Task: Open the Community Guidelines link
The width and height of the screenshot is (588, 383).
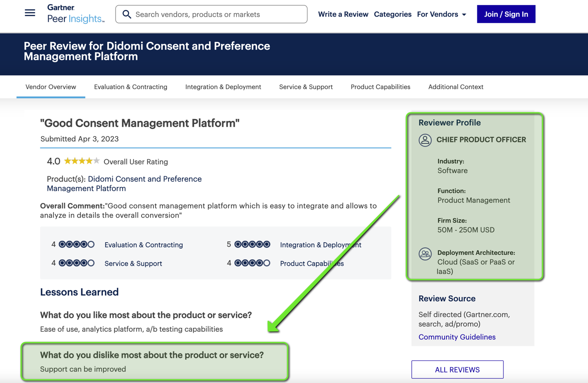Action: [x=457, y=337]
